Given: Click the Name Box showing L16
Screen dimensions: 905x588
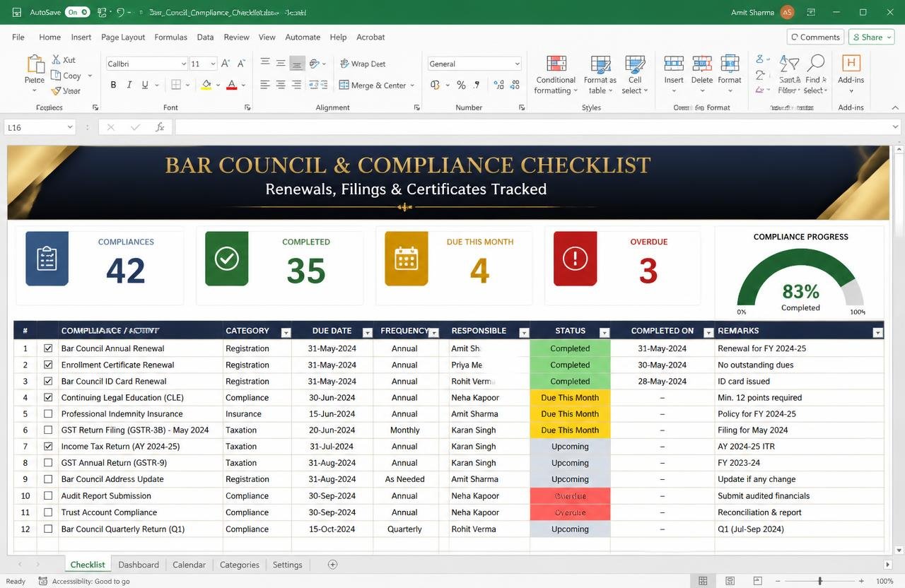Looking at the screenshot, I should coord(40,127).
